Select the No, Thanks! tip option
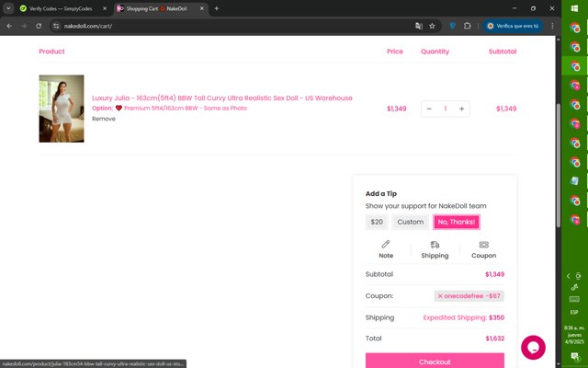The image size is (588, 368). (457, 222)
